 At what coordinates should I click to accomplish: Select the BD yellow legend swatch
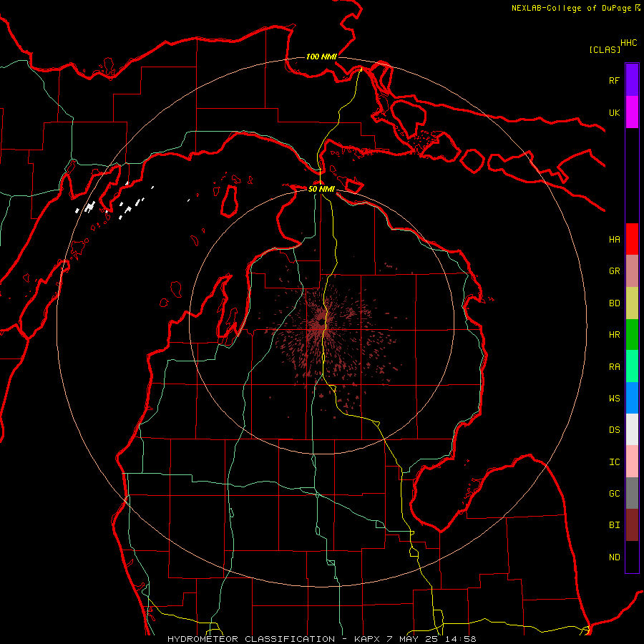click(632, 303)
